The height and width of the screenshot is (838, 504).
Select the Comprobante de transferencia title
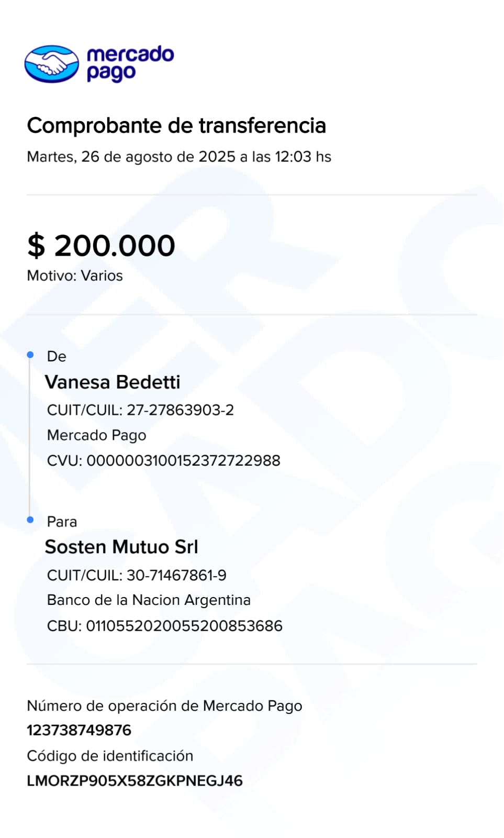click(176, 126)
